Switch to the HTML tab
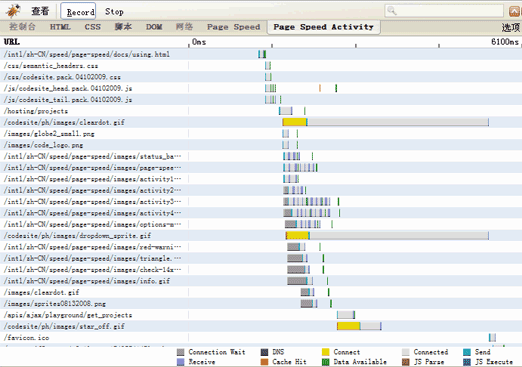 tap(60, 27)
